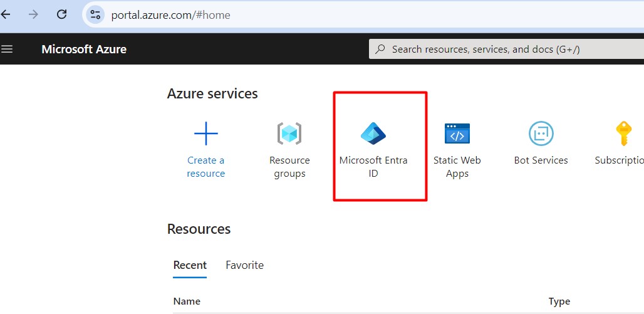The image size is (644, 314).
Task: Click the Microsoft Azure title
Action: (84, 50)
